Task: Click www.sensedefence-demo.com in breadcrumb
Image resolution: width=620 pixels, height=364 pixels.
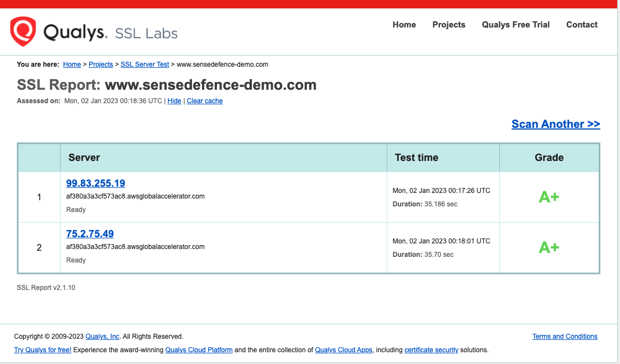Action: 222,64
